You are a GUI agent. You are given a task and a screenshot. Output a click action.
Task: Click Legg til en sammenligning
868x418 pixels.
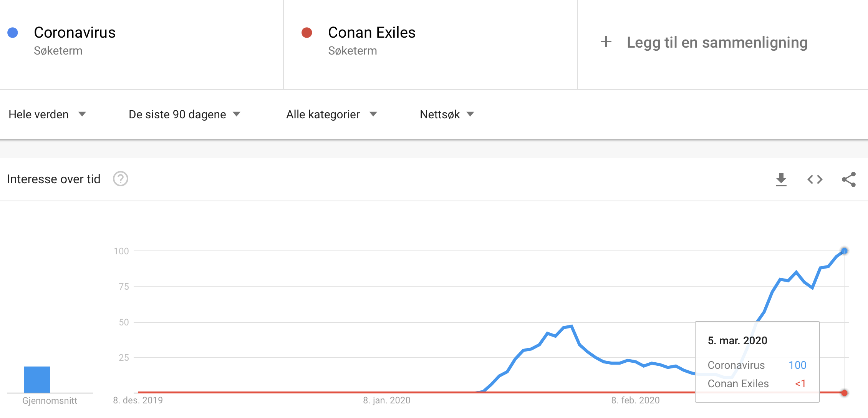717,42
